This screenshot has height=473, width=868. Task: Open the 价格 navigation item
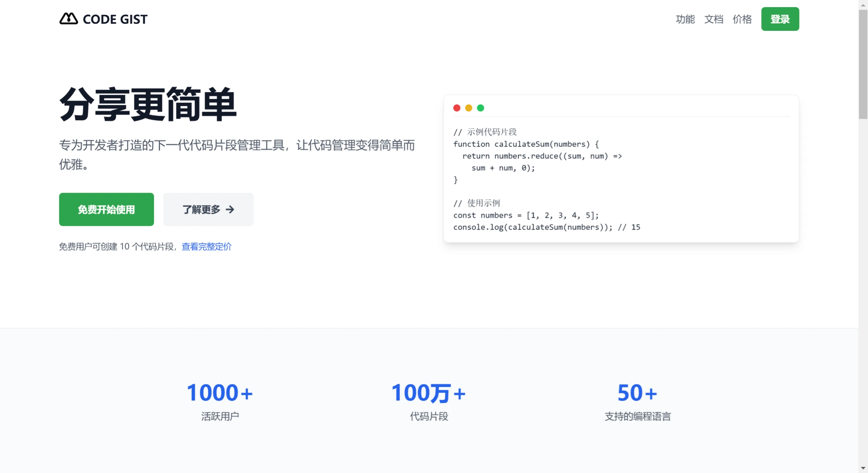coord(742,19)
